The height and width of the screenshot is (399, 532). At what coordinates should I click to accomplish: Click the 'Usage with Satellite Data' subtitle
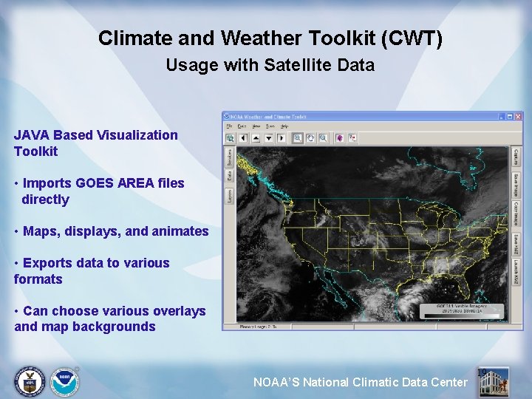(x=270, y=65)
